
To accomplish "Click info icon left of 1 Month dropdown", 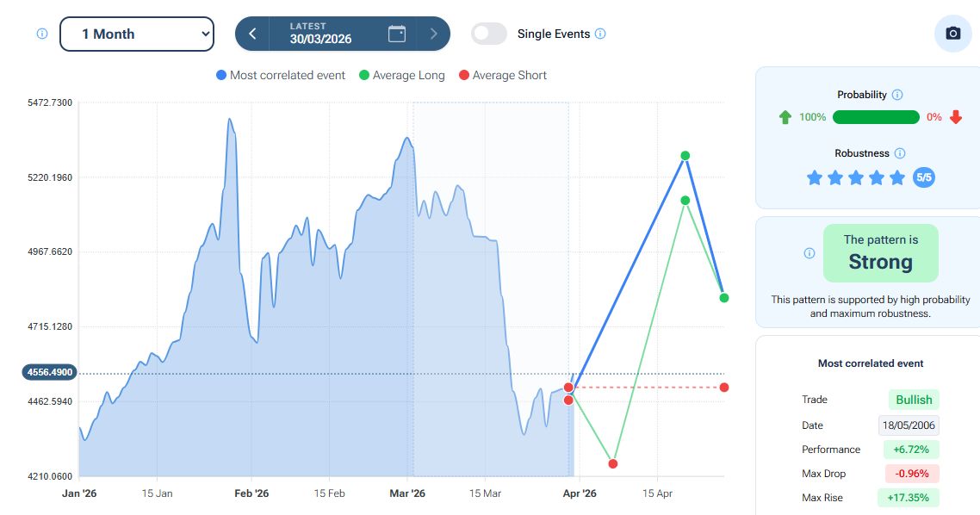I will click(41, 34).
